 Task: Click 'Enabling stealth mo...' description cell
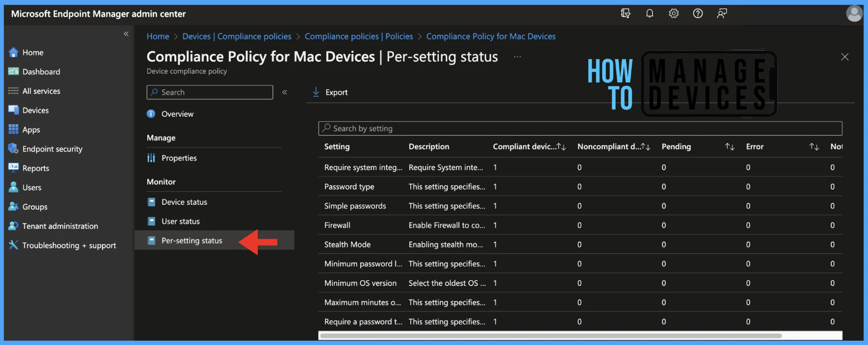point(446,244)
